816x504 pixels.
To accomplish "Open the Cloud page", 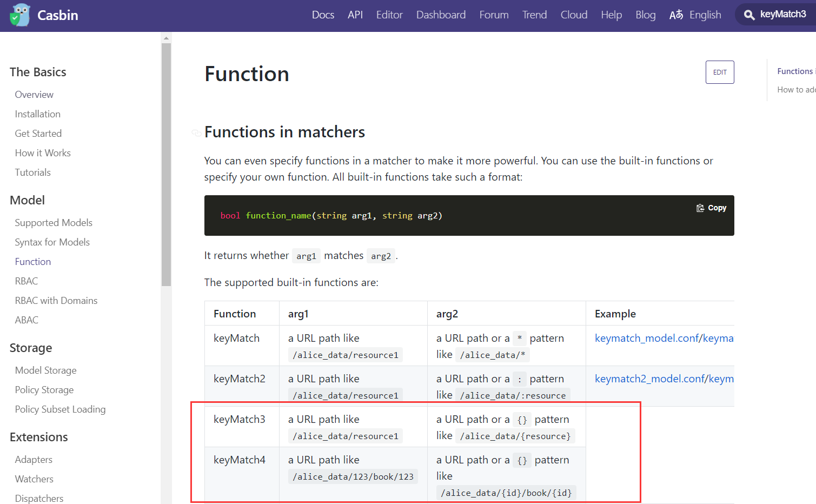I will (x=574, y=15).
